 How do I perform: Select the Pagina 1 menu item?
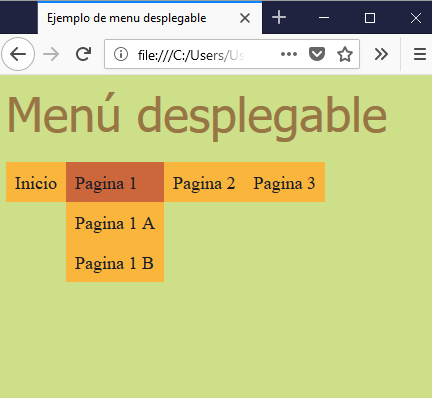click(115, 182)
